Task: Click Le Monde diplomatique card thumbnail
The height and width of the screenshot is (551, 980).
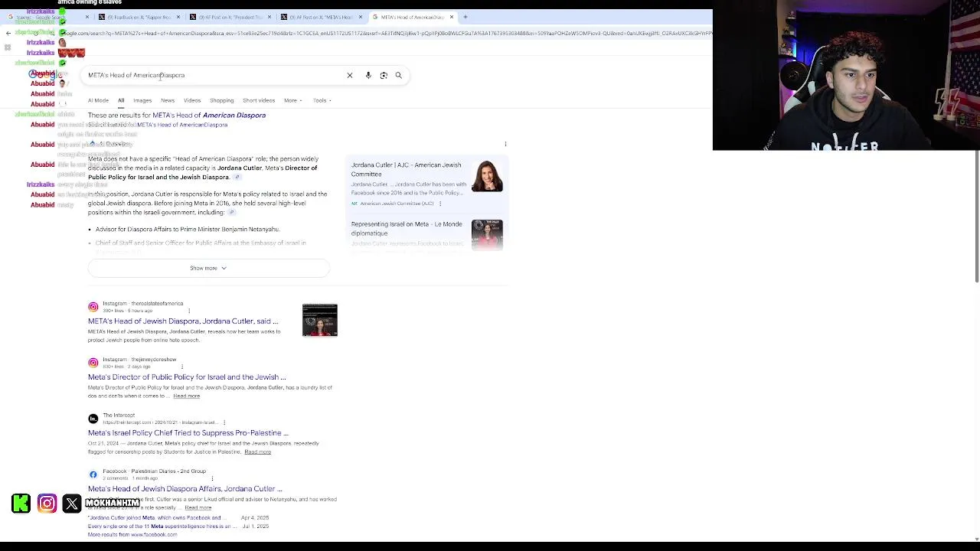Action: point(487,234)
